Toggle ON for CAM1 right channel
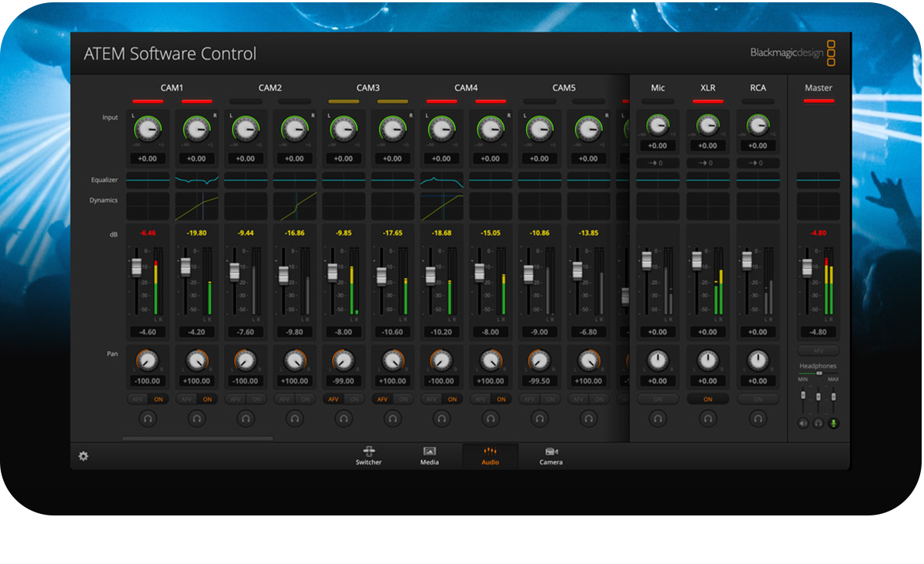Screen dimensions: 924x564 [208, 399]
